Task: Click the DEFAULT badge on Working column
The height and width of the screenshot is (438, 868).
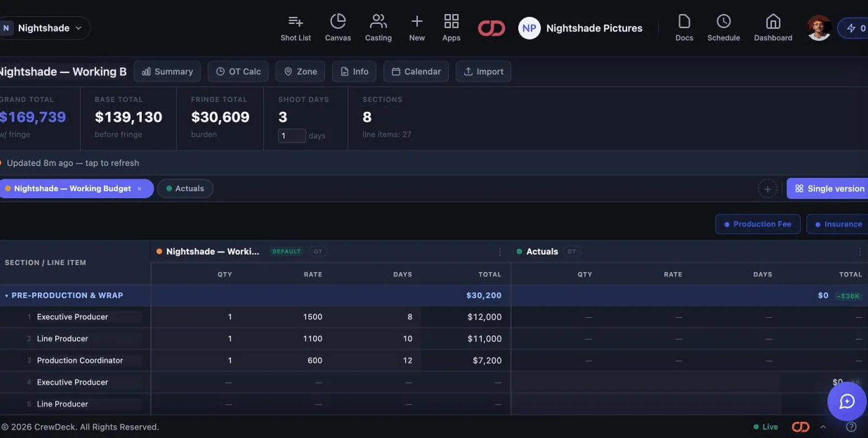Action: [x=287, y=251]
